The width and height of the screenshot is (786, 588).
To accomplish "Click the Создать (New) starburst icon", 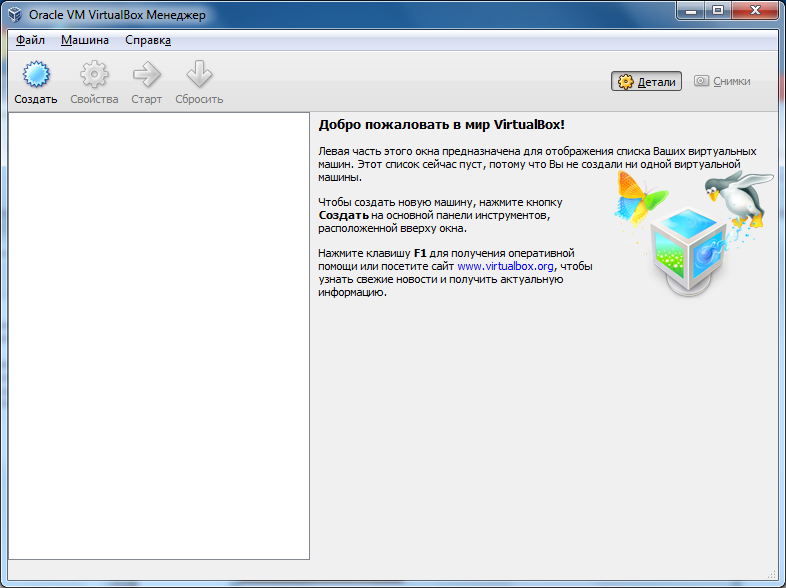I will [x=36, y=74].
